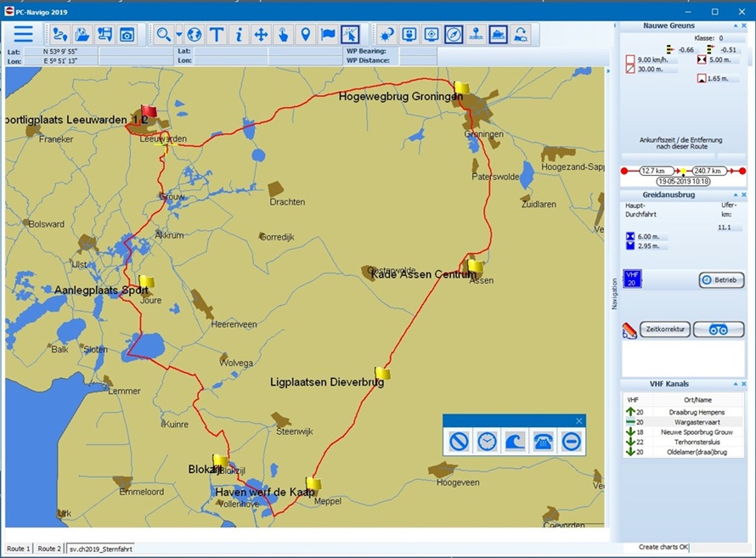Switch to the Route 2 tab

(49, 549)
